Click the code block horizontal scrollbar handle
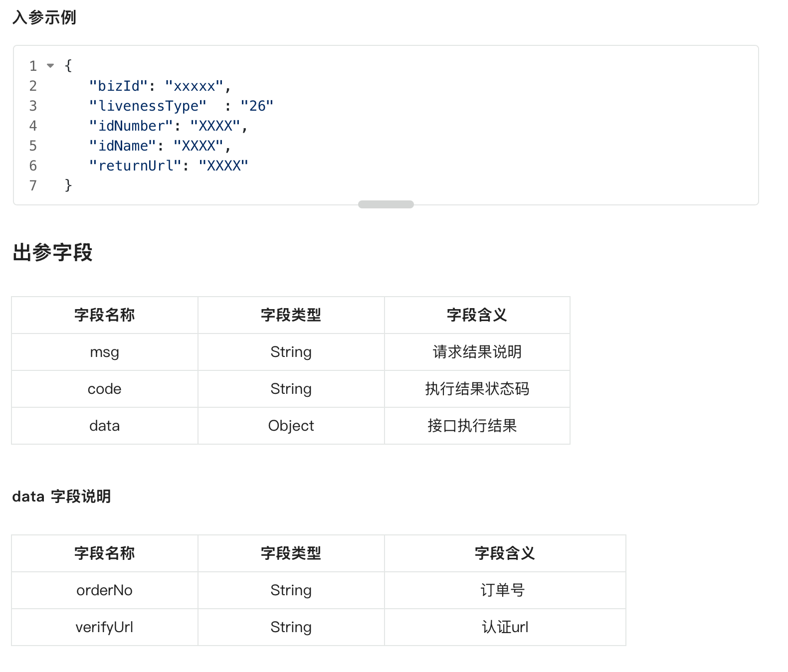788x672 pixels. (386, 204)
